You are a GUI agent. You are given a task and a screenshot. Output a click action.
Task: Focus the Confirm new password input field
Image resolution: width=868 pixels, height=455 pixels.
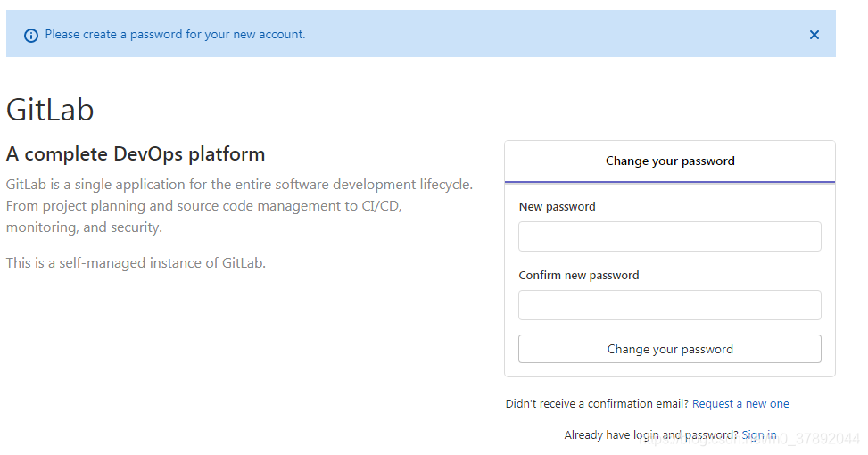pos(670,305)
